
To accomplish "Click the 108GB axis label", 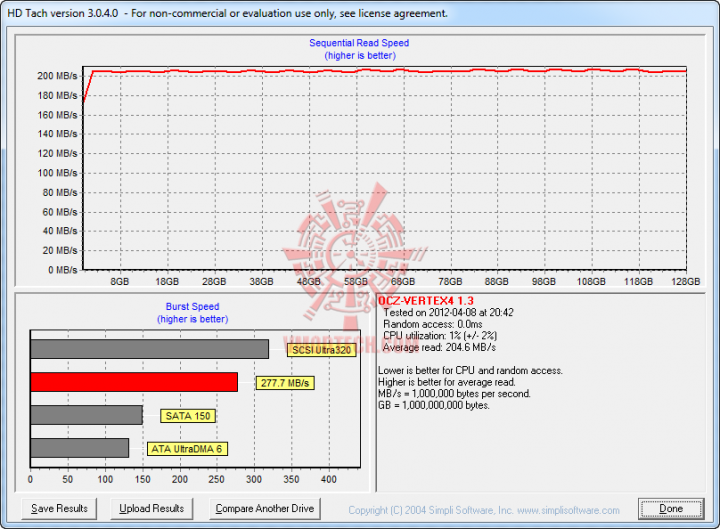I will tap(591, 281).
